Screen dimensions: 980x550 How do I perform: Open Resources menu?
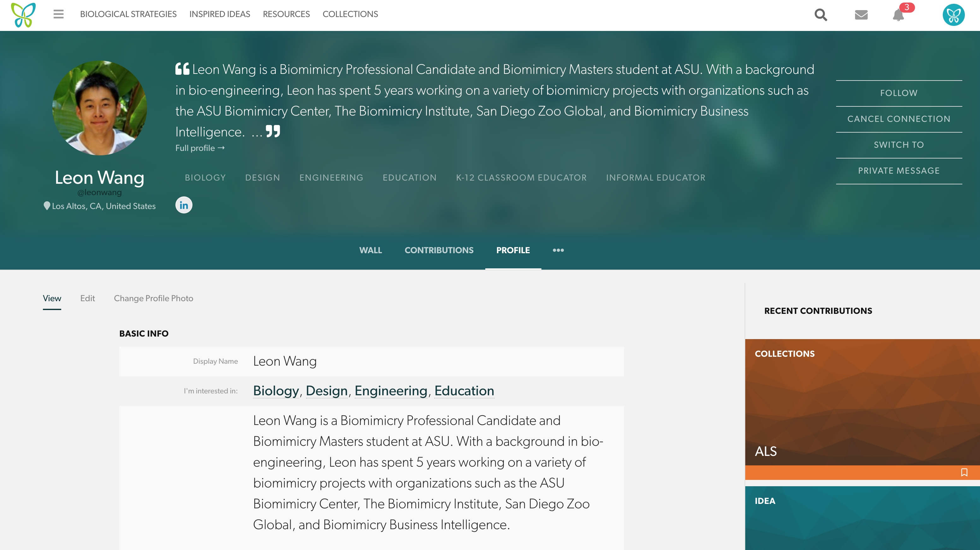(x=286, y=14)
